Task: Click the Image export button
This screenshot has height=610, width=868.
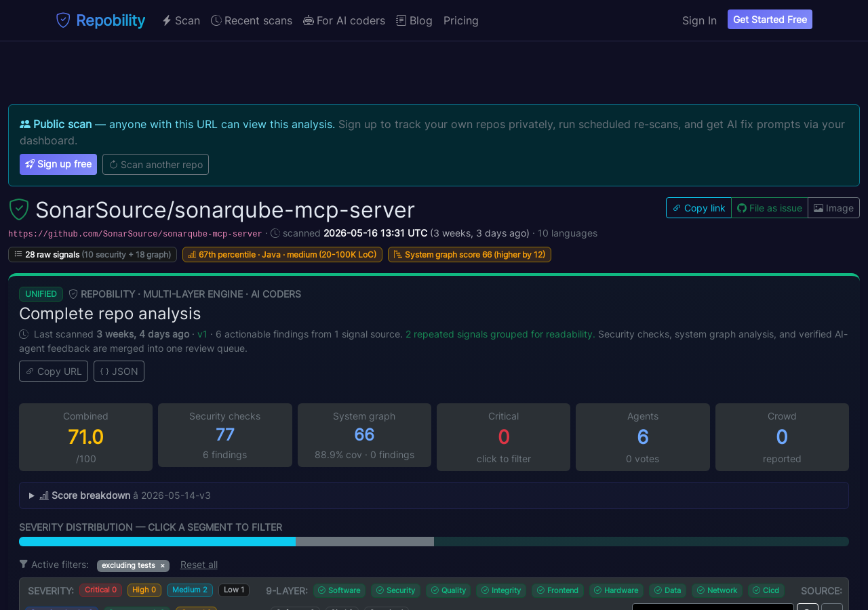Action: 834,208
